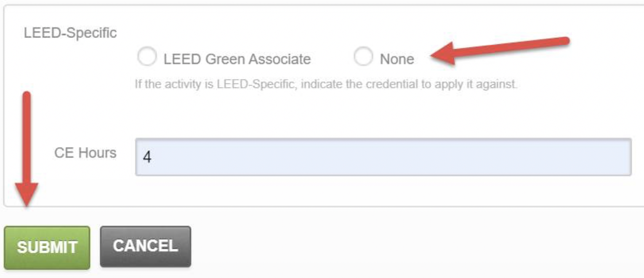This screenshot has height=278, width=644.
Task: Select the None radio button
Action: click(x=363, y=57)
